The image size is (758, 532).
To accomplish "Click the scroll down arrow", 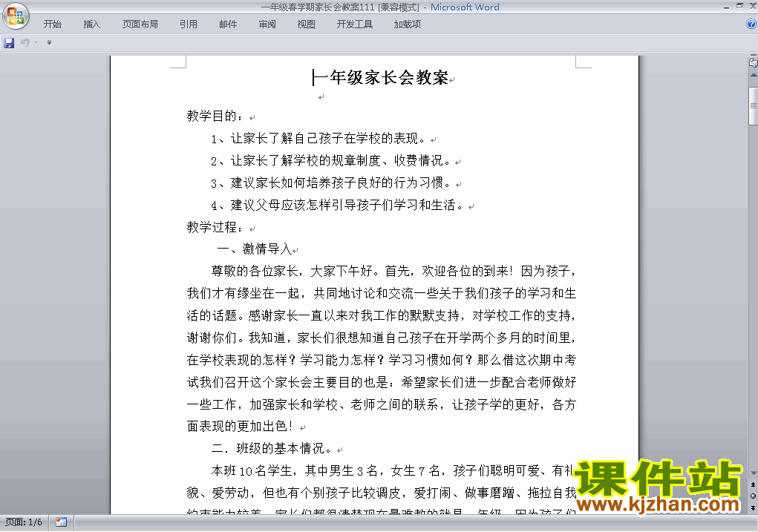I will 753,473.
